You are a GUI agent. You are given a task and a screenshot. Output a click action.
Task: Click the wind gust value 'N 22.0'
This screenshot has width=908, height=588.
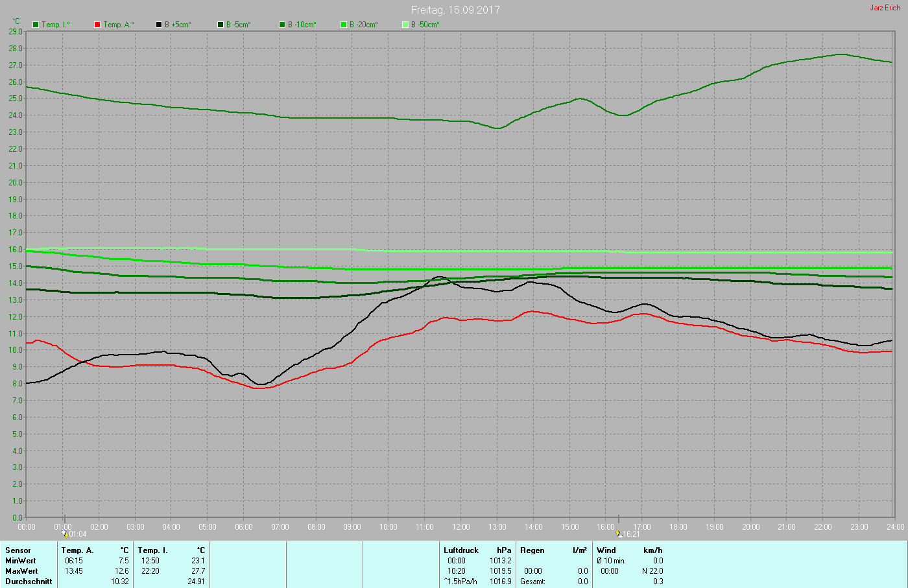tap(653, 571)
